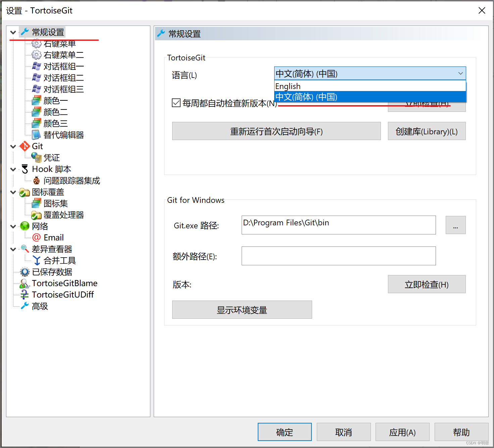Choose English in the language list
This screenshot has width=494, height=448.
pyautogui.click(x=370, y=86)
